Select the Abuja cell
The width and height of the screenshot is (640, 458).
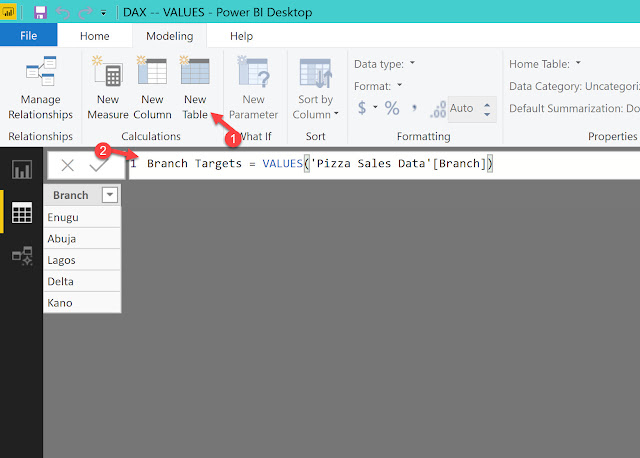coord(82,238)
